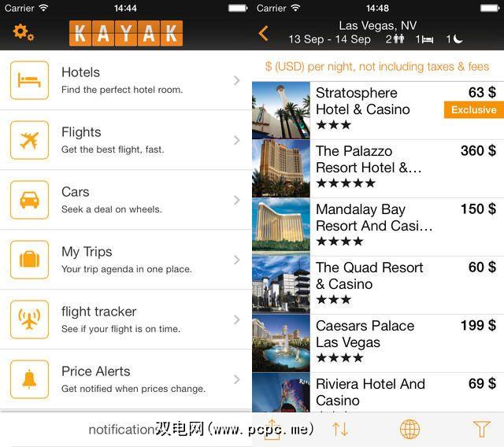Tap the 360 $ price
This screenshot has width=504, height=447.
pyautogui.click(x=478, y=150)
